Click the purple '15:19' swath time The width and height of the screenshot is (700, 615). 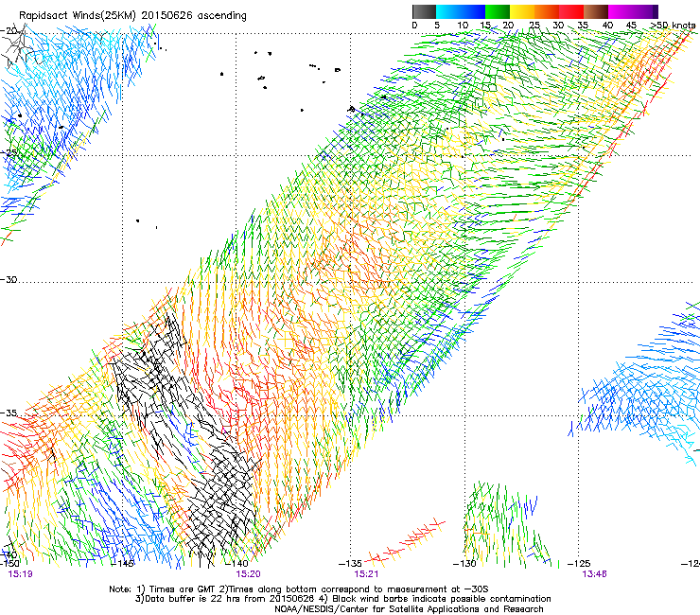pos(20,574)
